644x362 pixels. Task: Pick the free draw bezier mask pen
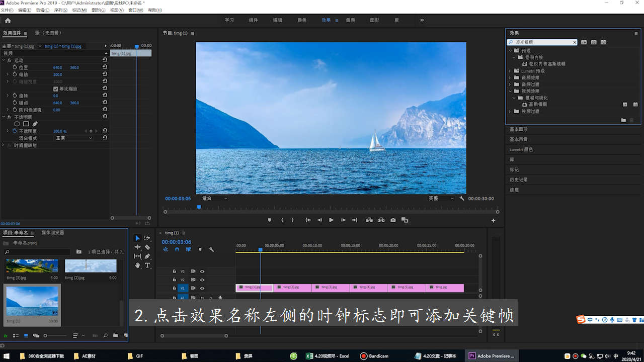(x=35, y=124)
